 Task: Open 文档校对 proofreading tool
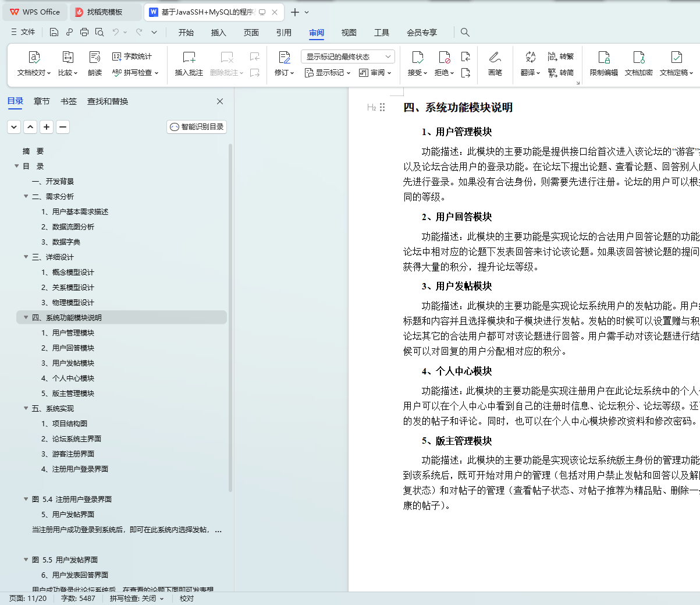[34, 64]
